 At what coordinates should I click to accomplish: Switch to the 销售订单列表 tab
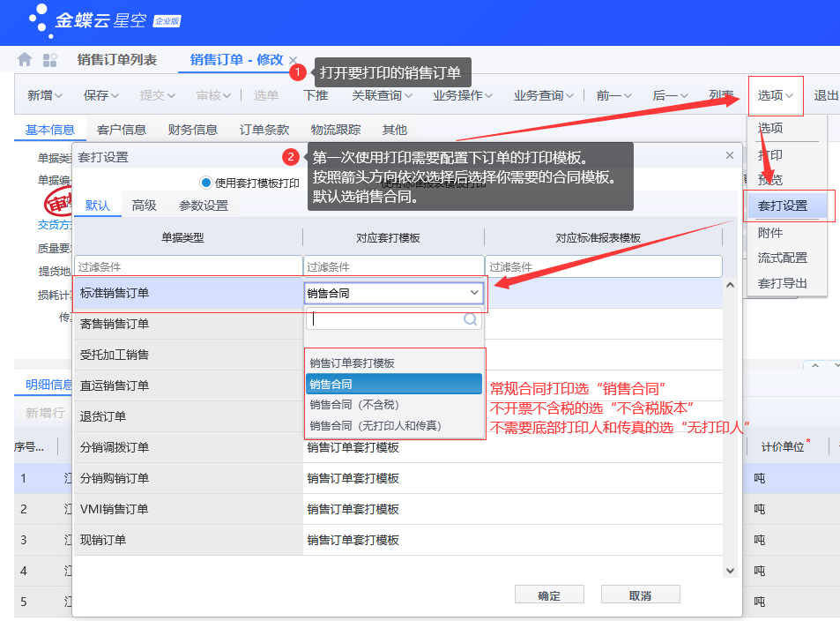(116, 59)
